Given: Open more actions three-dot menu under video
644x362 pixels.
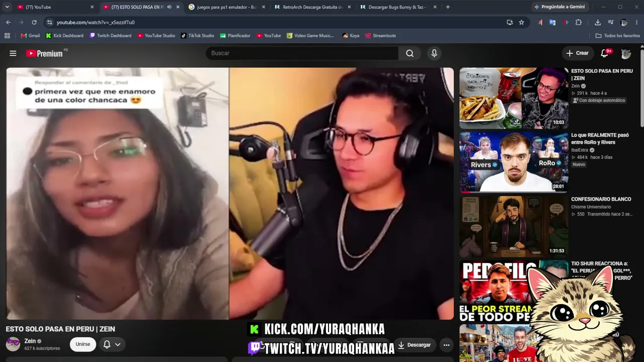Looking at the screenshot, I should [446, 345].
